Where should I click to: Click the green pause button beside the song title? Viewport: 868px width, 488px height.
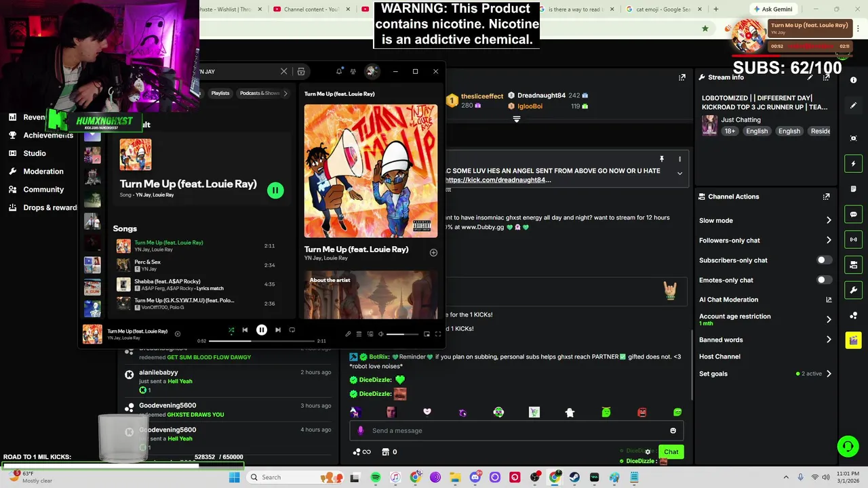[275, 190]
